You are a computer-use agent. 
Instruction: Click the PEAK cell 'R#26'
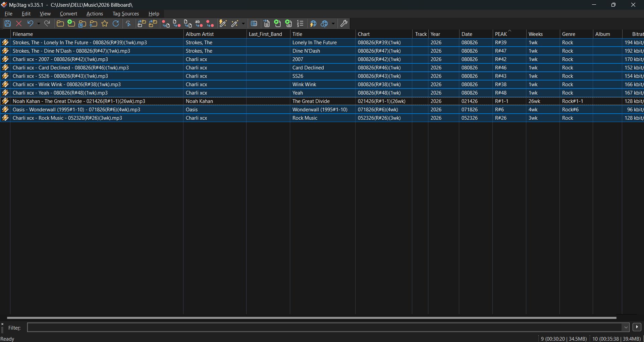(501, 118)
